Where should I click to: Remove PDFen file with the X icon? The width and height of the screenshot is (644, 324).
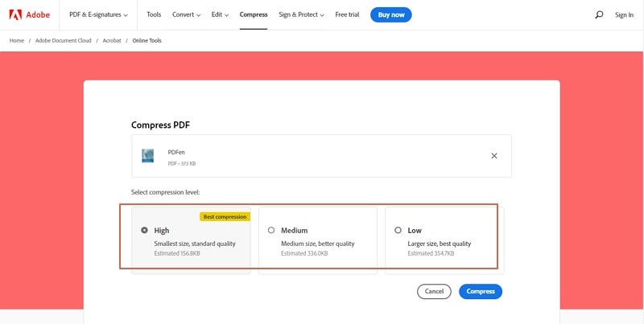pyautogui.click(x=494, y=156)
